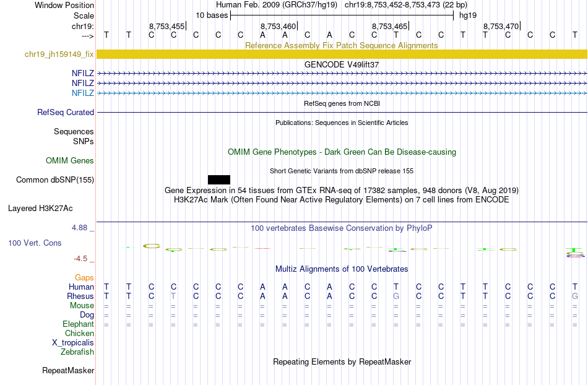The width and height of the screenshot is (588, 385).
Task: Click the grey G mismatch in Rhesus row under 8,753,465
Action: click(x=396, y=296)
